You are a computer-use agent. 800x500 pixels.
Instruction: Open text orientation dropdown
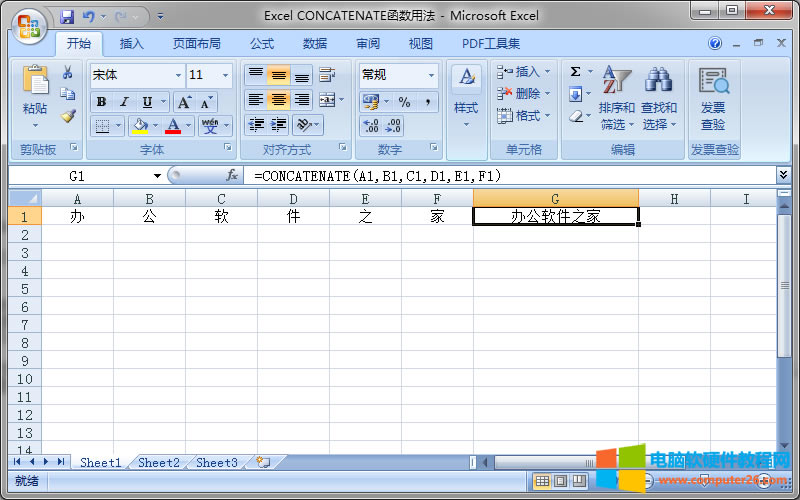coord(308,125)
